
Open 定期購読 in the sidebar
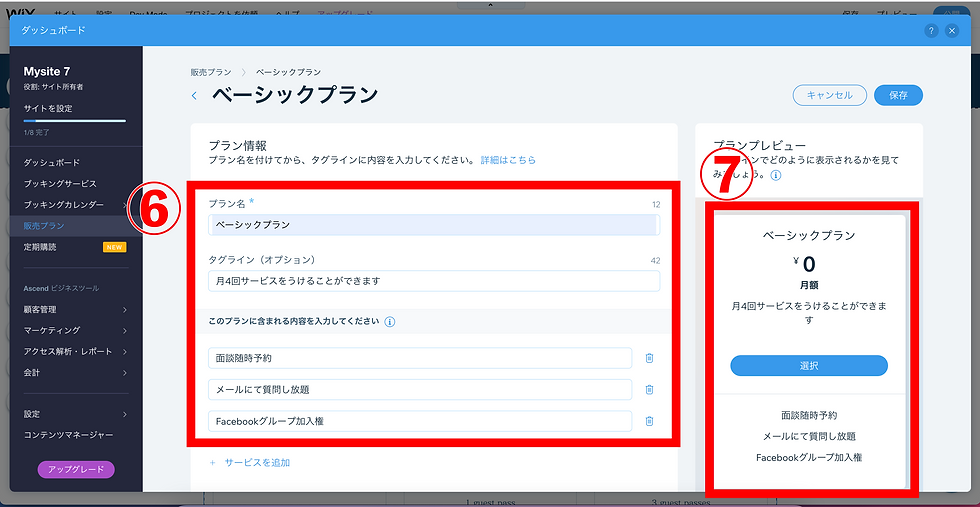point(40,247)
